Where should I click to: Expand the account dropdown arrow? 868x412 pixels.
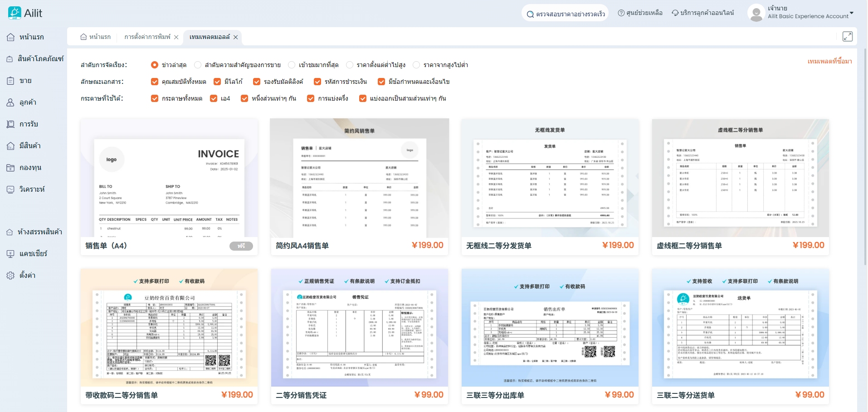coord(851,13)
